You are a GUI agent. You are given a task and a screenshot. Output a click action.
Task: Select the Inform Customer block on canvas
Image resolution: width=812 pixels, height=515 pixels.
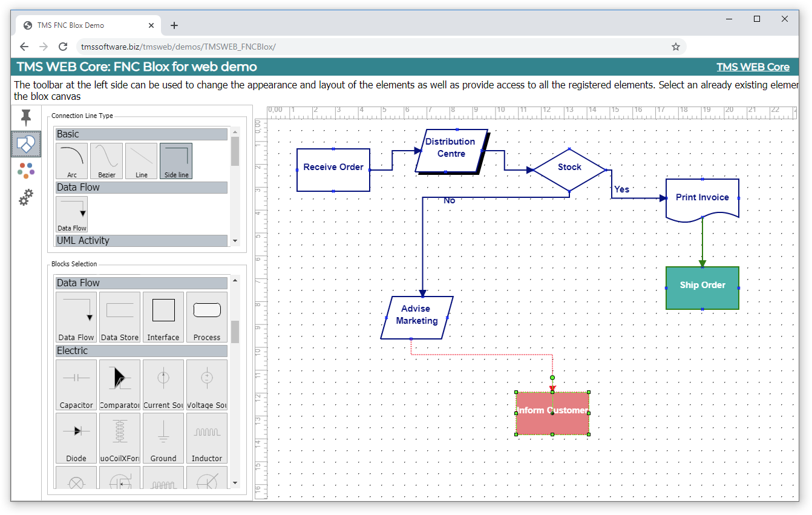[552, 413]
